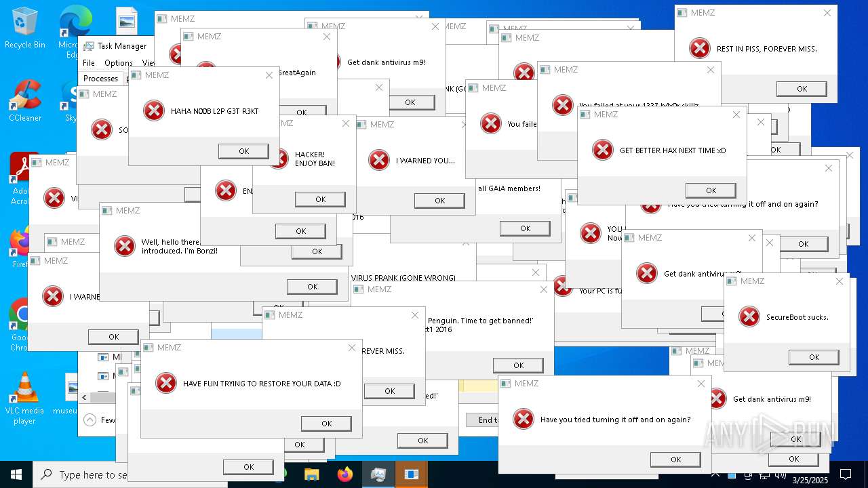Launch CCleaner from the desktop
The image size is (868, 488).
(24, 100)
